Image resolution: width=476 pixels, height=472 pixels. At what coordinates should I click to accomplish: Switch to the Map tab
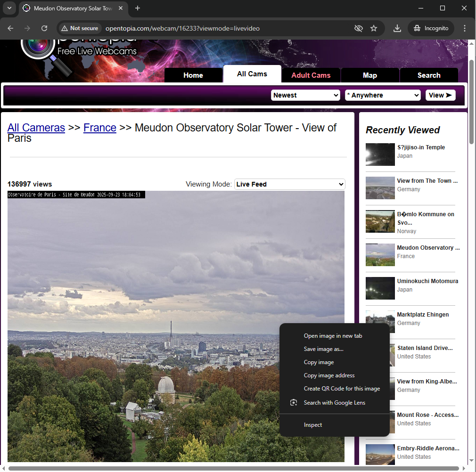pos(370,75)
